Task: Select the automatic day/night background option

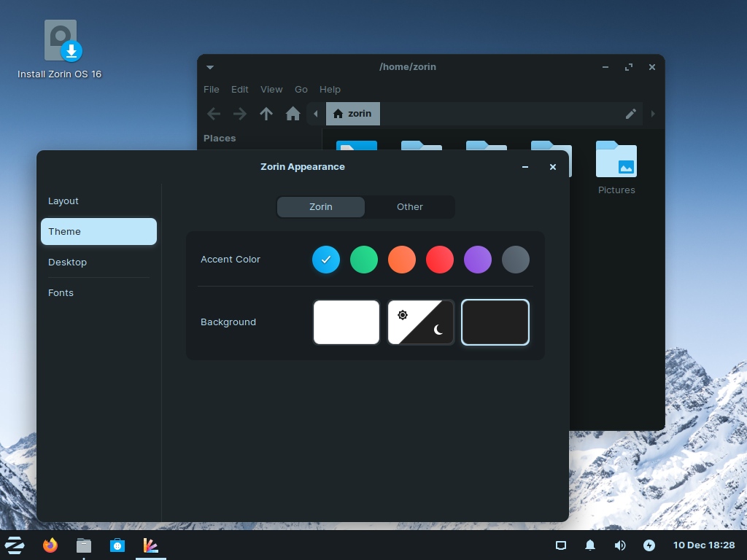Action: coord(421,322)
